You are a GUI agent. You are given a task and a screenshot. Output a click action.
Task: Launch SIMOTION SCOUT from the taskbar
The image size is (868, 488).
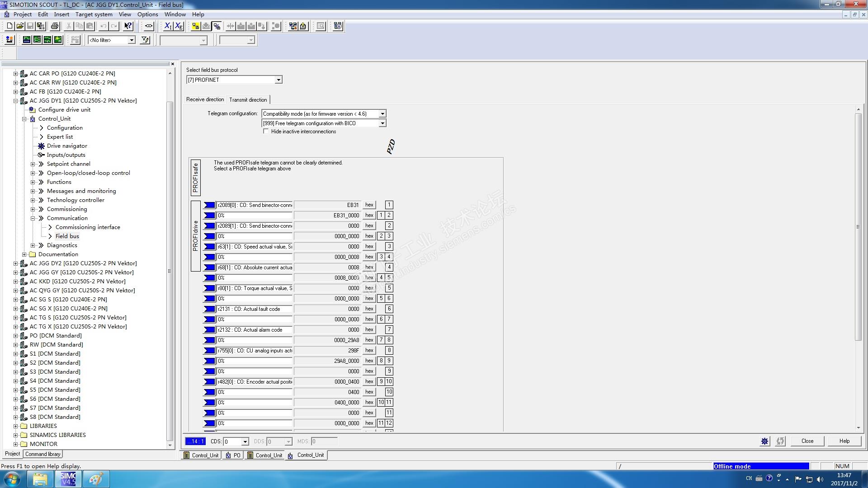point(68,479)
